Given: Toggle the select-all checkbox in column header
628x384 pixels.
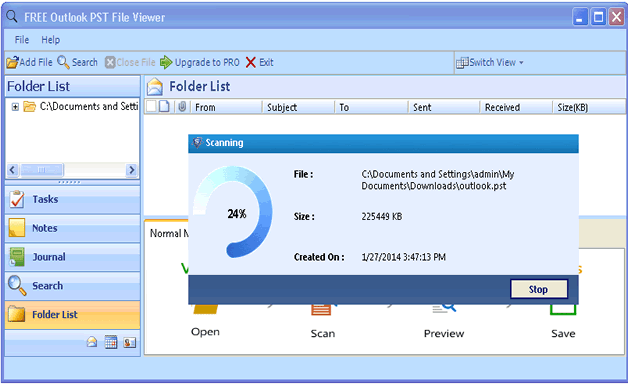Looking at the screenshot, I should [x=151, y=107].
